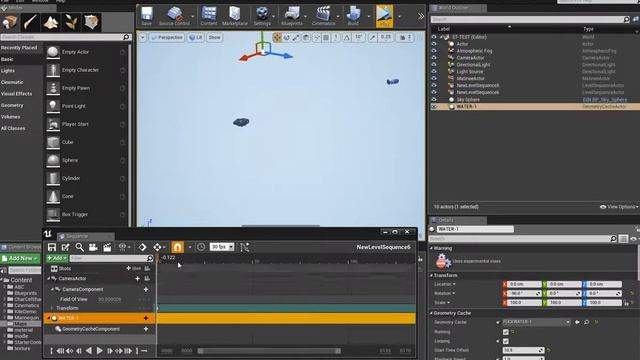Image resolution: width=640 pixels, height=360 pixels.
Task: Use selected asset arrow for Geometry Cache
Action: pyautogui.click(x=577, y=322)
